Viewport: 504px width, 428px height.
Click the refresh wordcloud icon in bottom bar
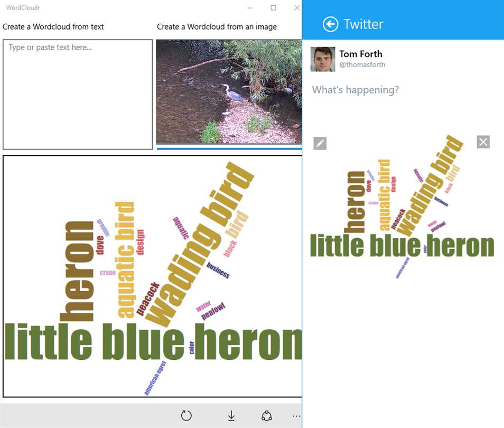coord(186,415)
